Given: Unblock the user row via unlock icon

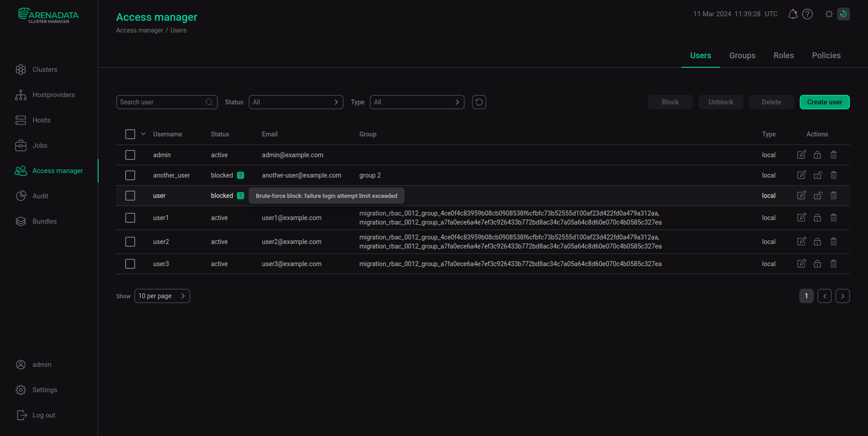Looking at the screenshot, I should [x=818, y=196].
